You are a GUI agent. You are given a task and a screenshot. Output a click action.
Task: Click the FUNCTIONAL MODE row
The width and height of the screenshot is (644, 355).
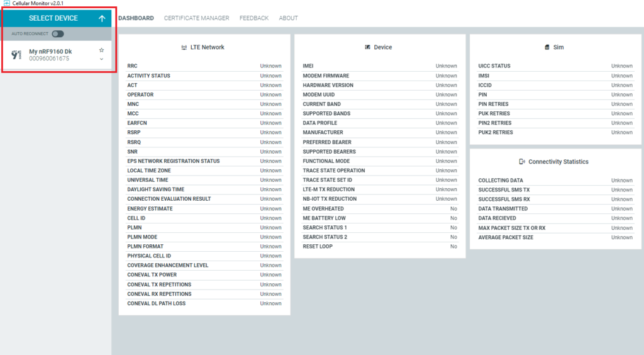pyautogui.click(x=380, y=161)
